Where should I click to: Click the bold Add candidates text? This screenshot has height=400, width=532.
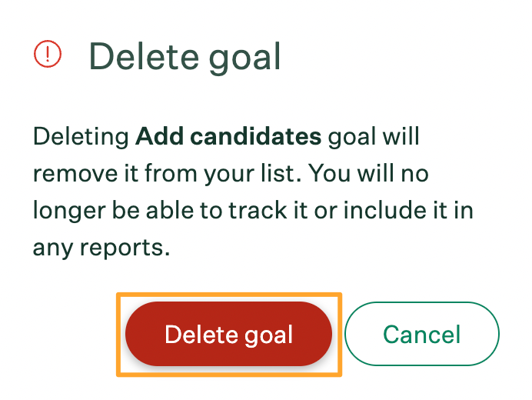click(x=228, y=137)
